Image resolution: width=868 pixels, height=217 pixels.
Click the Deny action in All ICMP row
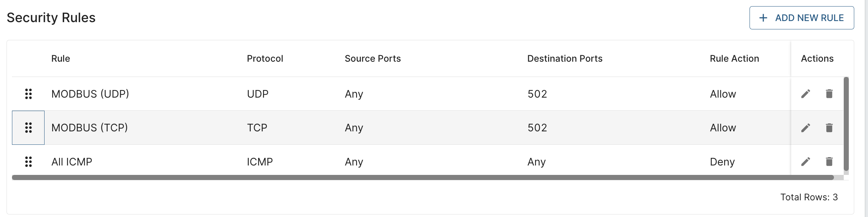(722, 162)
